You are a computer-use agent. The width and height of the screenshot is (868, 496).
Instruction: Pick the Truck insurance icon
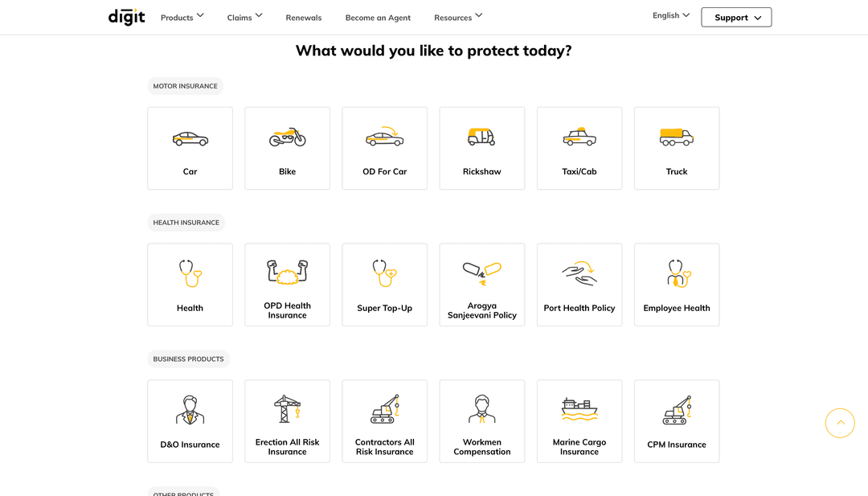pyautogui.click(x=677, y=137)
